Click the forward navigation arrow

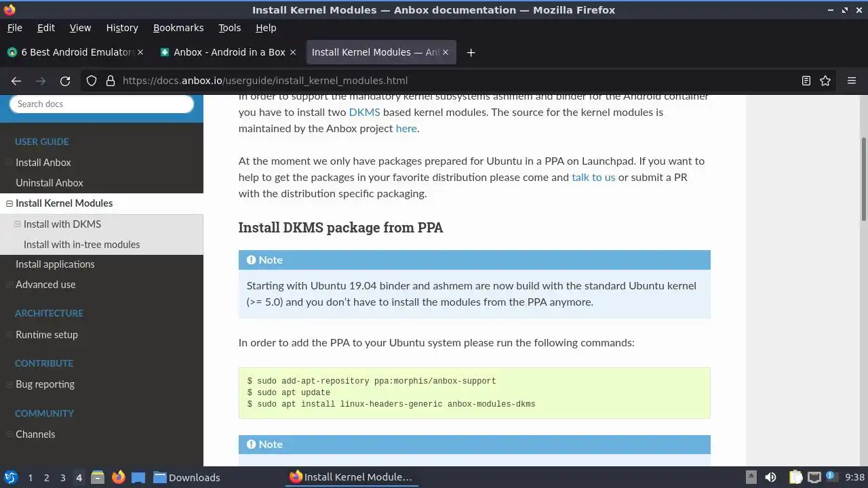[x=41, y=81]
